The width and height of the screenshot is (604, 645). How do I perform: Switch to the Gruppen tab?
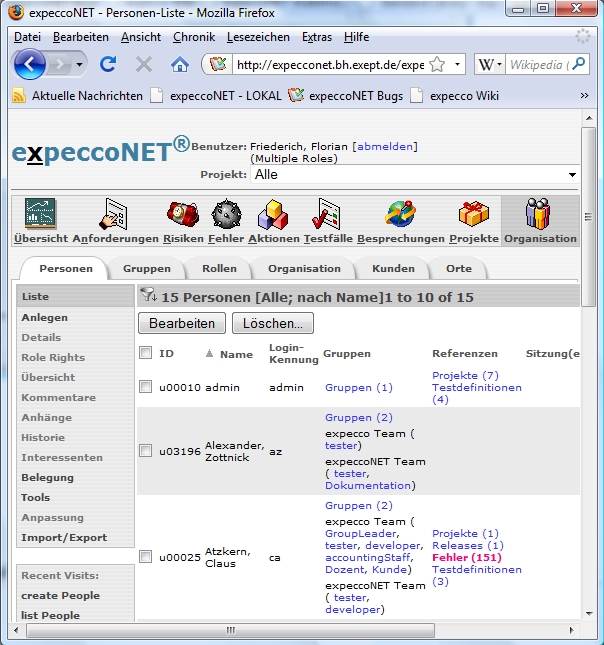pyautogui.click(x=146, y=269)
